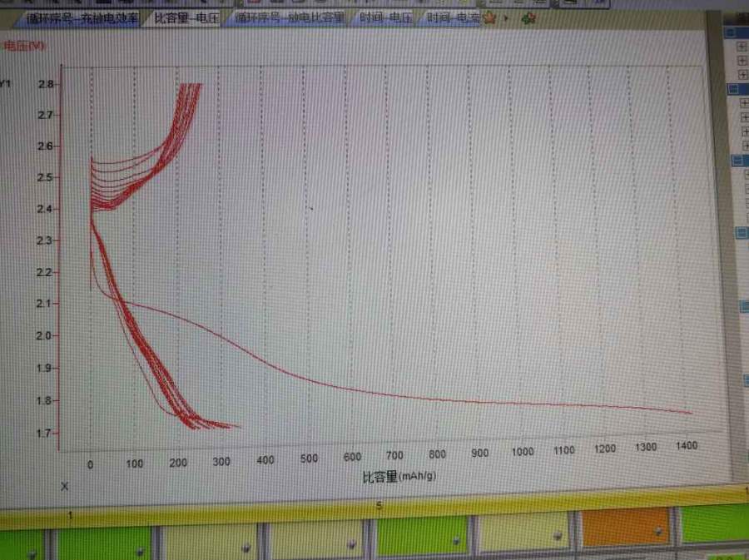This screenshot has width=749, height=560.
Task: Expand the first plus node in right tree
Action: click(742, 47)
